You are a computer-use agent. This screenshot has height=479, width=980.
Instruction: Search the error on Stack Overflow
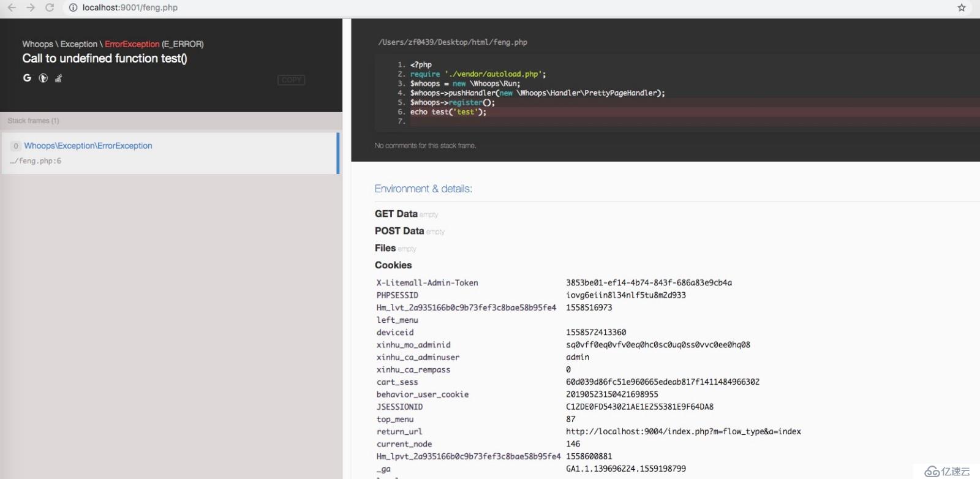coord(59,78)
